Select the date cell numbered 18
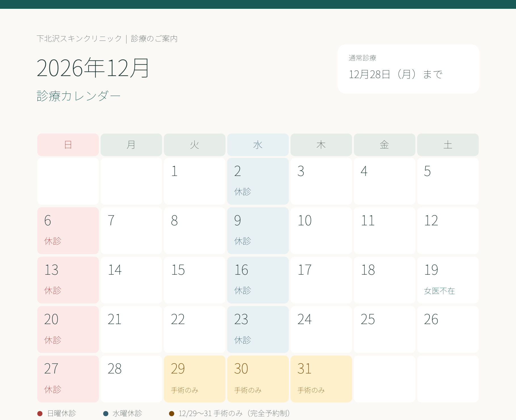The width and height of the screenshot is (516, 420). 384,280
